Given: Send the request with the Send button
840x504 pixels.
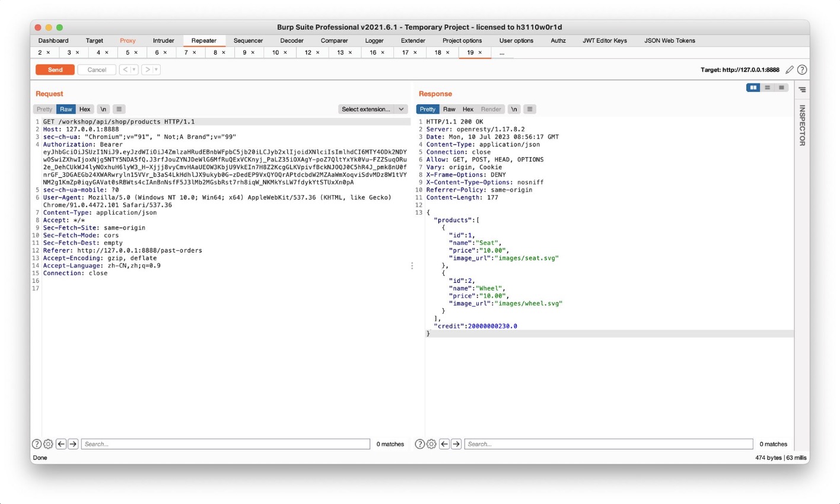Looking at the screenshot, I should [x=55, y=70].
